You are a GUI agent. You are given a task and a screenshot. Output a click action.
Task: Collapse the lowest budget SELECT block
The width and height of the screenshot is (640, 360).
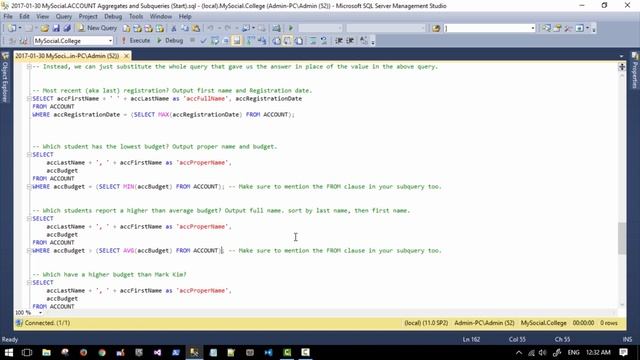tap(29, 155)
